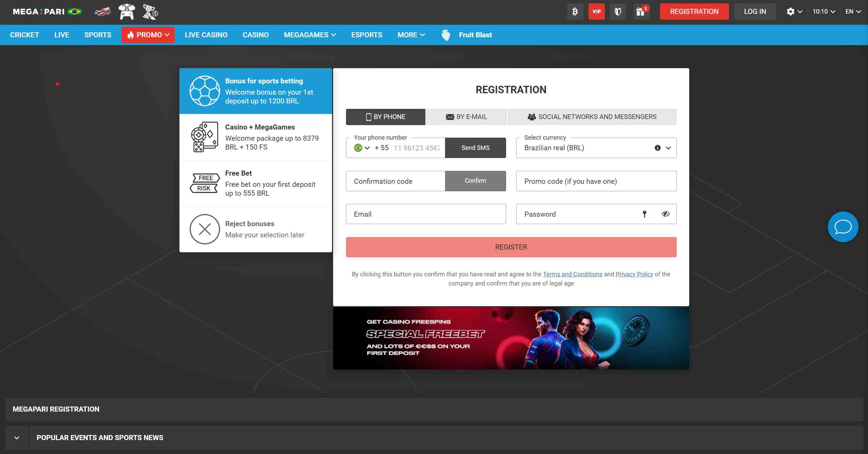Open the EN language dropdown
Viewport: 868px width, 454px height.
[853, 12]
